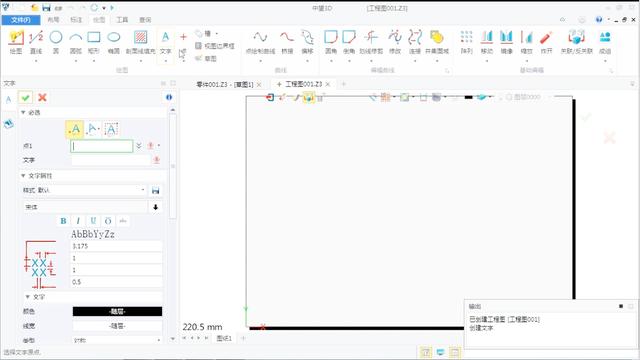
Task: Click the black line color swatch in drawing toolbar
Action: pos(469,97)
